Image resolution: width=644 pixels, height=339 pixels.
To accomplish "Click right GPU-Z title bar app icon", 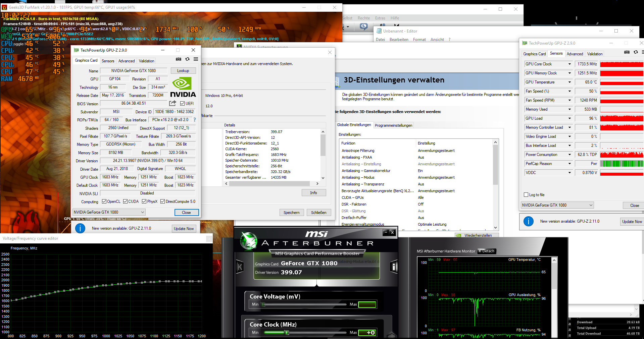I will point(525,43).
